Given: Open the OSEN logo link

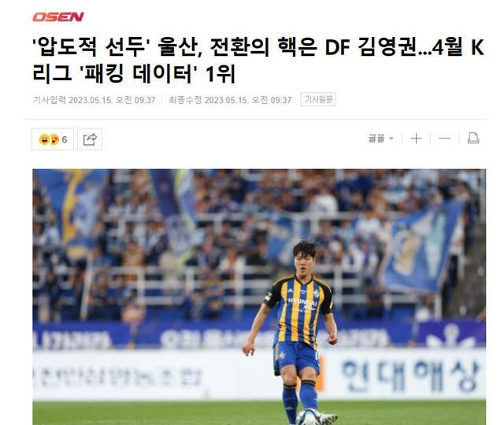Looking at the screenshot, I should pos(58,17).
